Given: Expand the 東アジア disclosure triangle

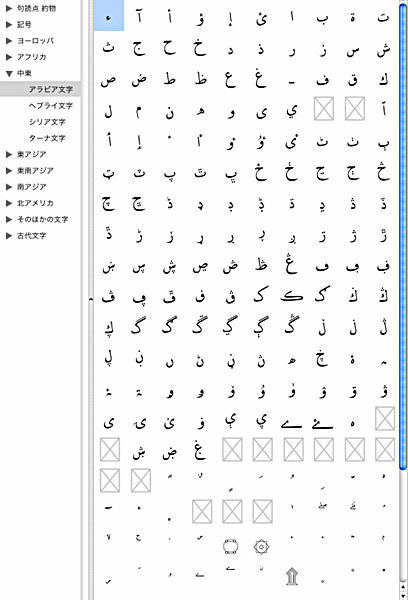Looking at the screenshot, I should [x=9, y=154].
